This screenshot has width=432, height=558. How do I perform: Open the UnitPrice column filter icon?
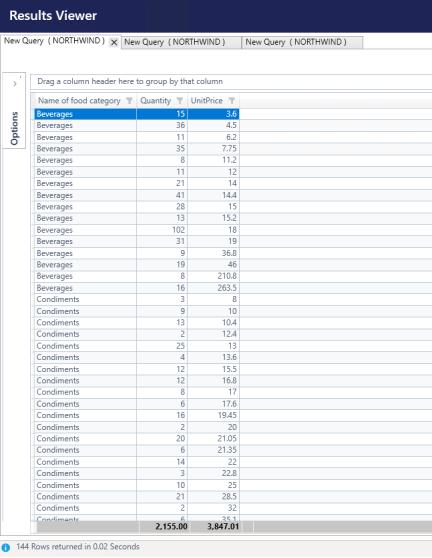tap(232, 101)
